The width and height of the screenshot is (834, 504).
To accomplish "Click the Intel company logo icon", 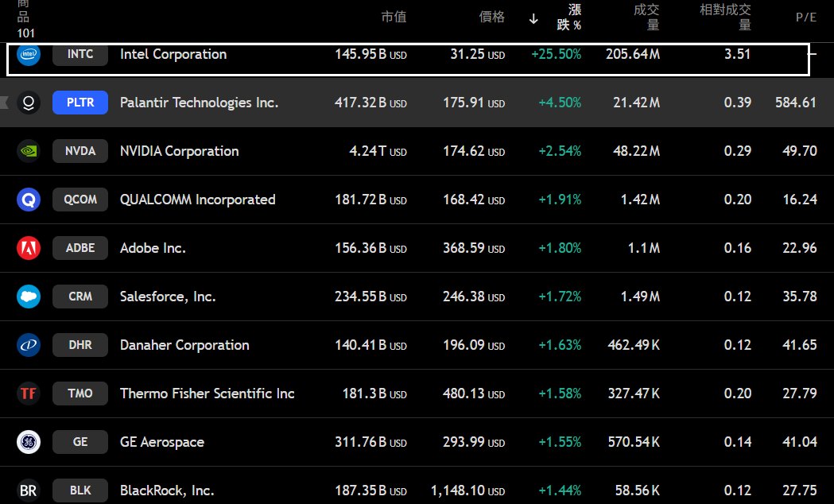I will pyautogui.click(x=29, y=55).
